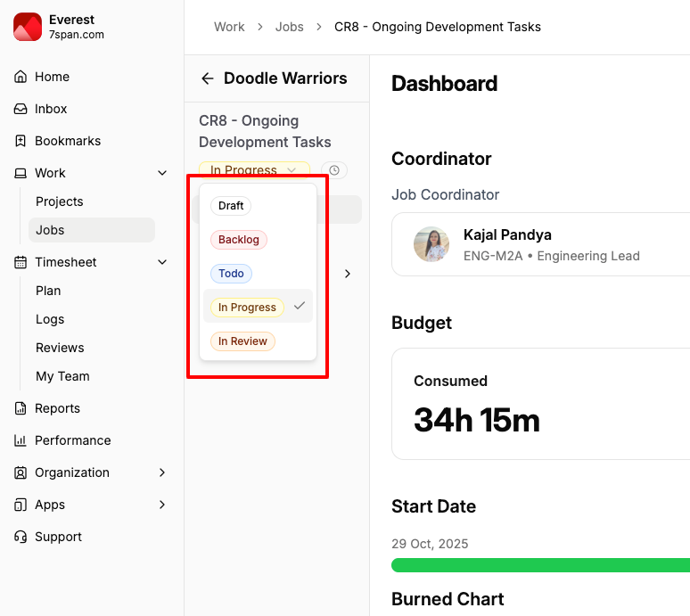
Task: Click the Jobs breadcrumb link
Action: tap(290, 27)
